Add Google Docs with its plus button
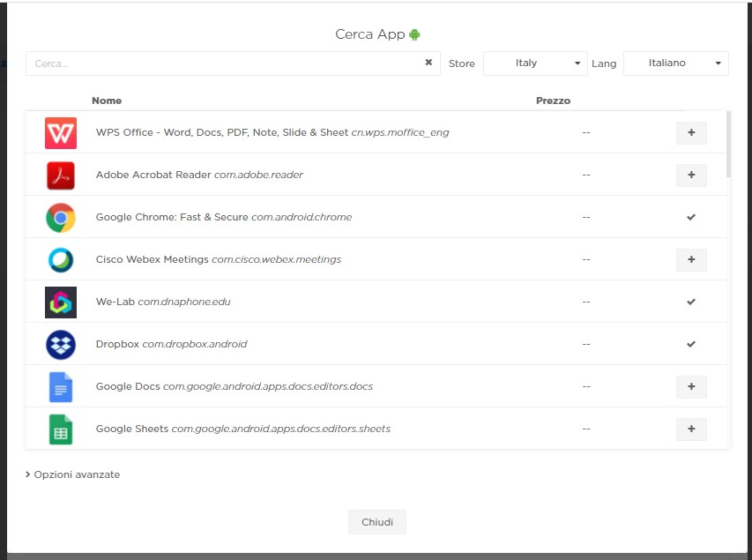 click(x=691, y=387)
